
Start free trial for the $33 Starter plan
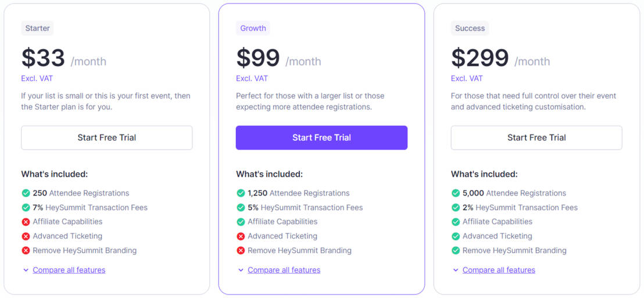click(107, 138)
